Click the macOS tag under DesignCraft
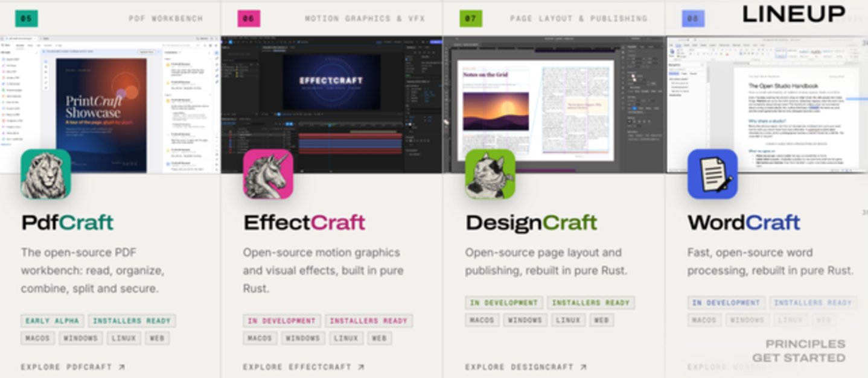Screen dimensions: 868x378 pos(482,320)
